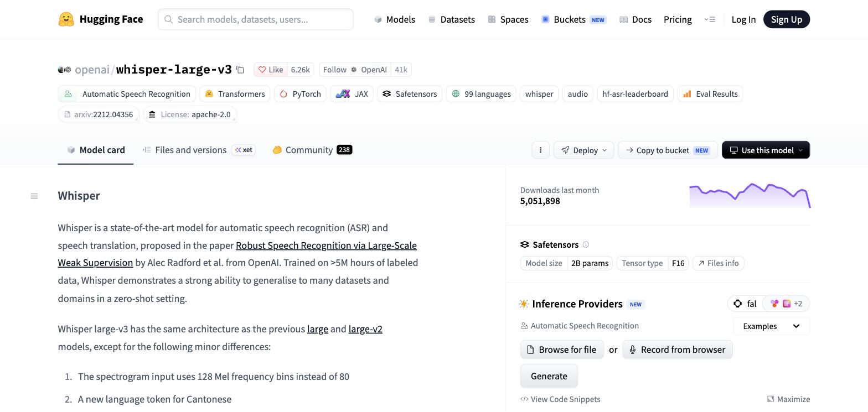Switch to the Model card tab
The width and height of the screenshot is (868, 412).
pyautogui.click(x=96, y=150)
